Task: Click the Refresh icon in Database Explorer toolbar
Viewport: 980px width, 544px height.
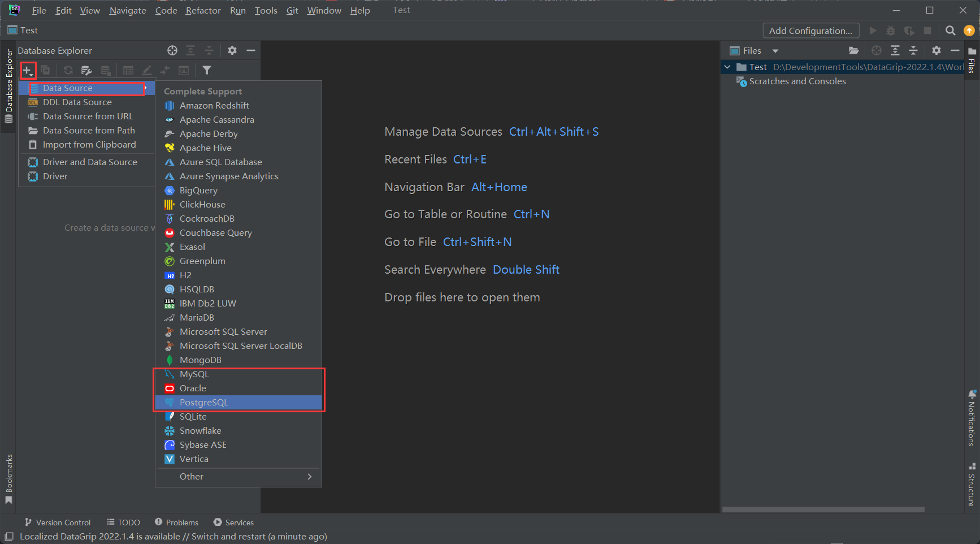Action: tap(68, 70)
